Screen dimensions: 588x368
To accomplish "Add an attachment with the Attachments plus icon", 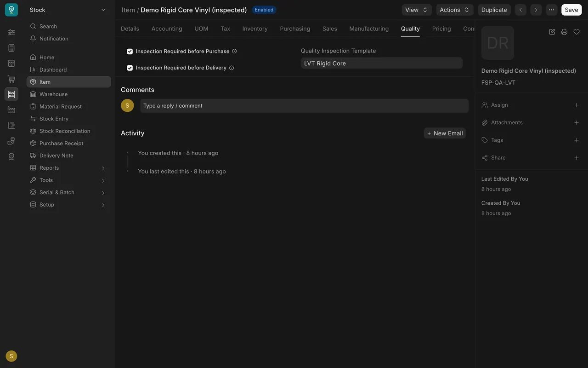I will (x=577, y=123).
